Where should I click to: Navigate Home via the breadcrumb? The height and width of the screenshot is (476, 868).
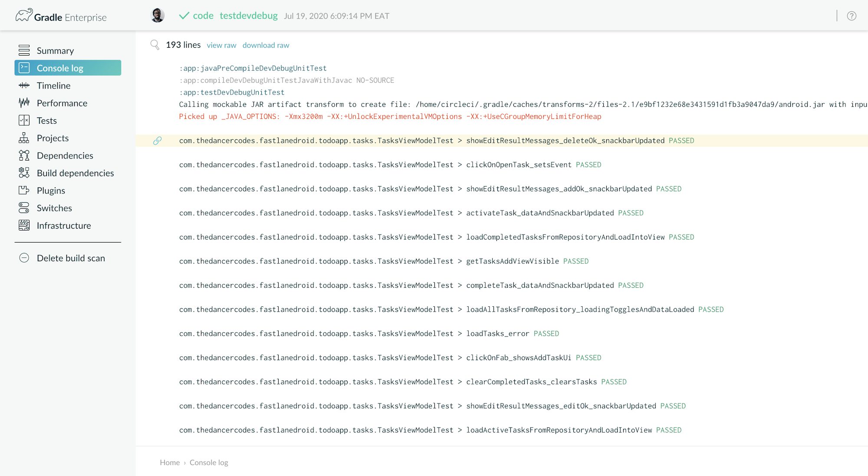[169, 462]
